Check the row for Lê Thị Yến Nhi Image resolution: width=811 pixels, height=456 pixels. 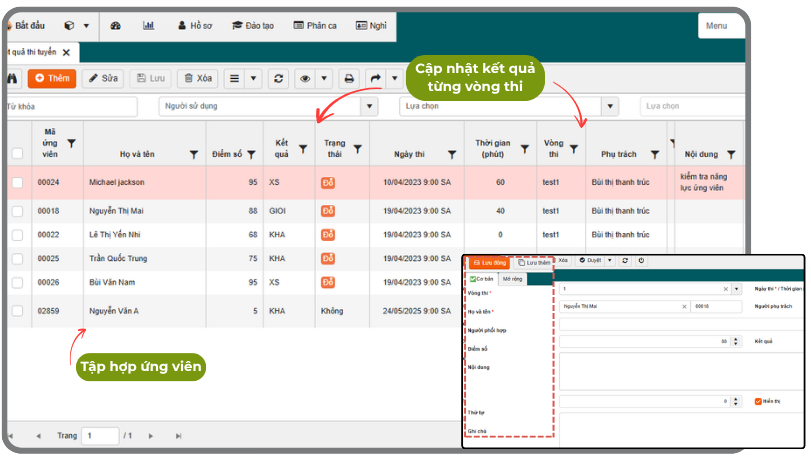tap(18, 235)
